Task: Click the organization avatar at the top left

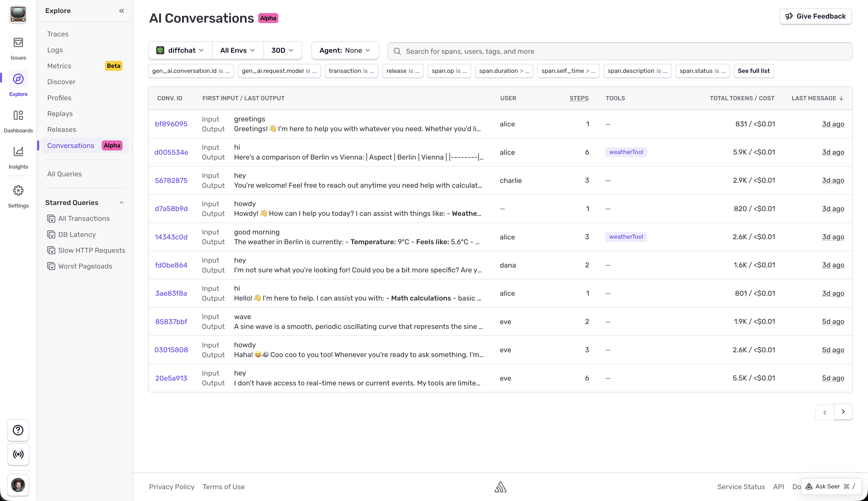Action: click(18, 15)
